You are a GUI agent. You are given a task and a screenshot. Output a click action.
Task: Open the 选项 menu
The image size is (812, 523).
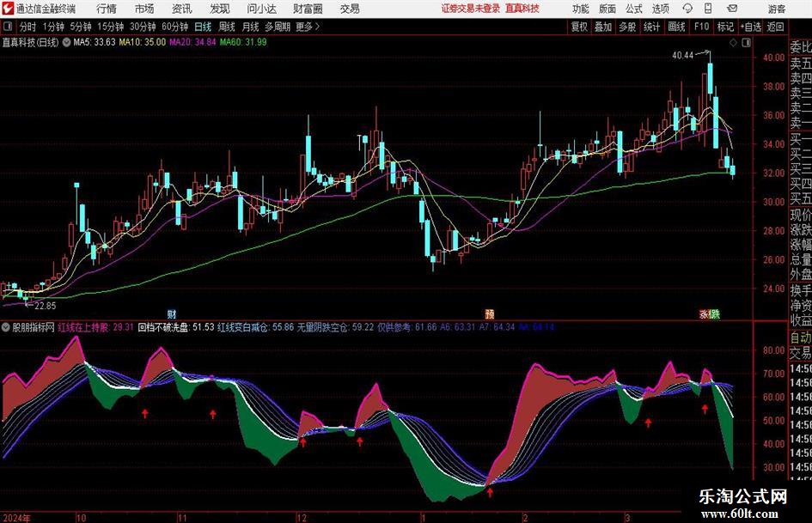point(660,9)
